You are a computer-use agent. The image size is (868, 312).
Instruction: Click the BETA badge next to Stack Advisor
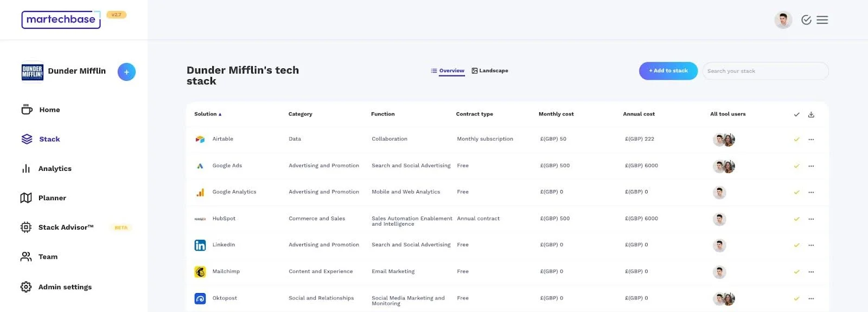click(x=121, y=228)
